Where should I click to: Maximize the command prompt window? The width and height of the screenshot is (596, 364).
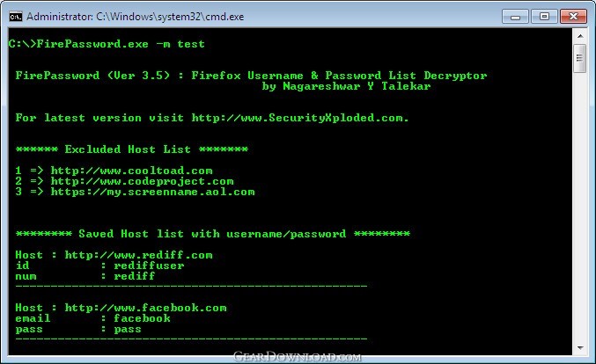pyautogui.click(x=544, y=17)
